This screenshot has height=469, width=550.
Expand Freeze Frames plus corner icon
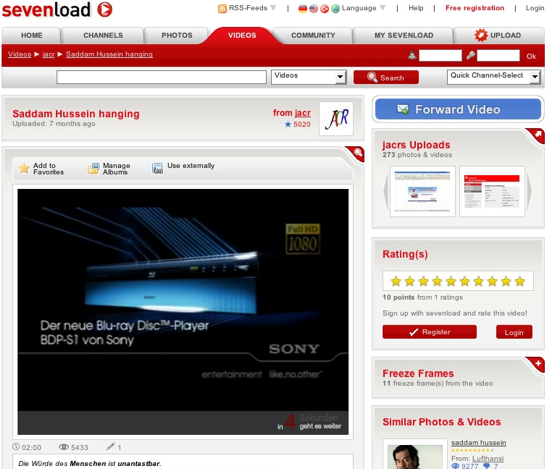tap(537, 364)
